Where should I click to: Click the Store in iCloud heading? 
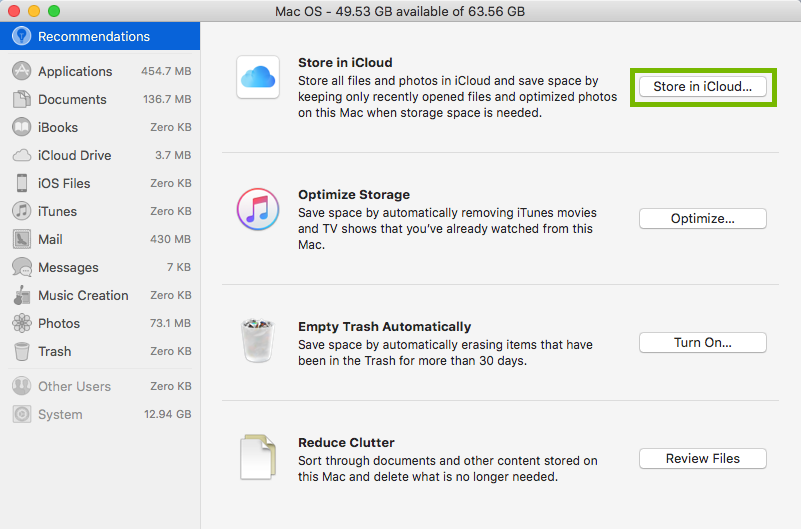click(x=345, y=62)
